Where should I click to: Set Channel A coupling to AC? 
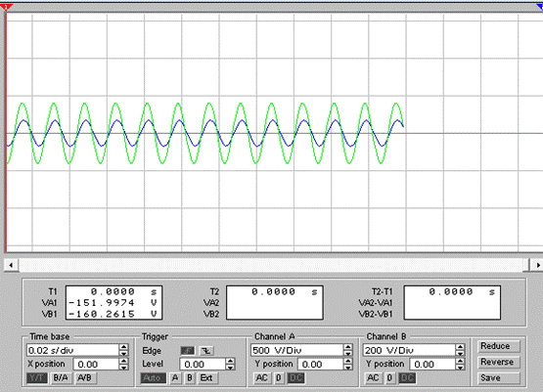[261, 377]
